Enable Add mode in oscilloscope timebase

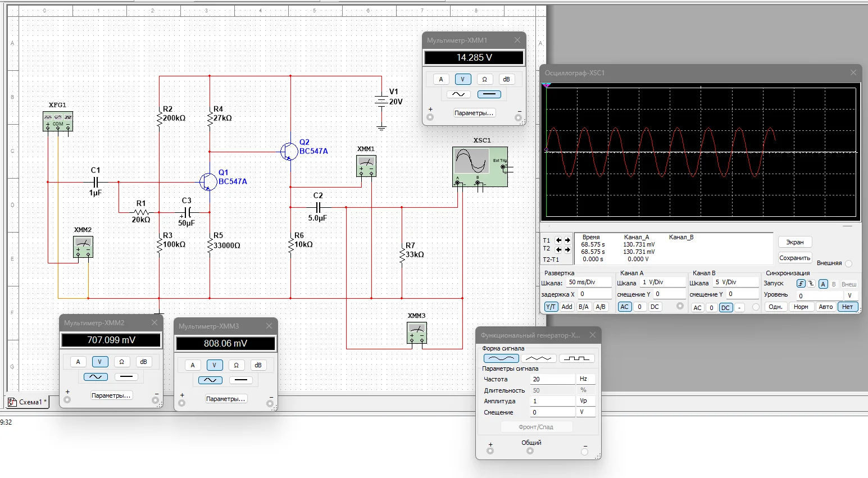click(x=567, y=307)
